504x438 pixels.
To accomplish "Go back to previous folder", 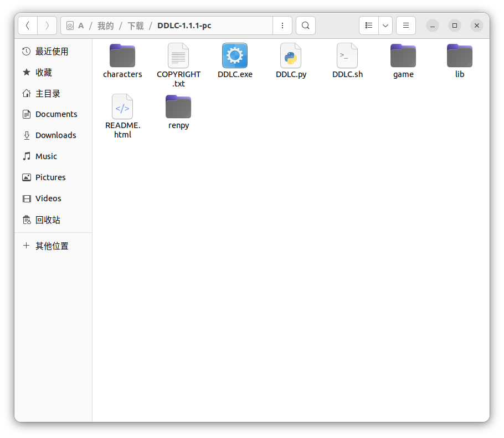I will [x=28, y=26].
